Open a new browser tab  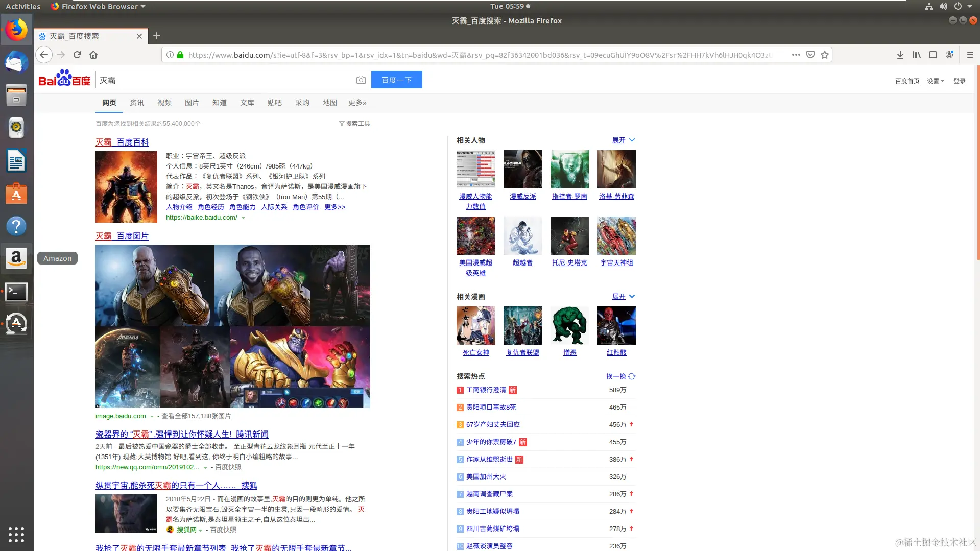tap(157, 36)
